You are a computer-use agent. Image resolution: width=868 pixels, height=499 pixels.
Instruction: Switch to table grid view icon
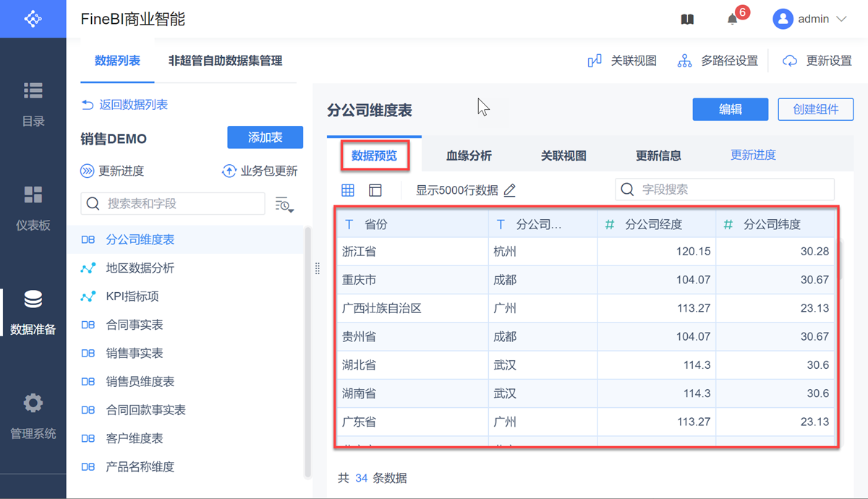coord(348,190)
